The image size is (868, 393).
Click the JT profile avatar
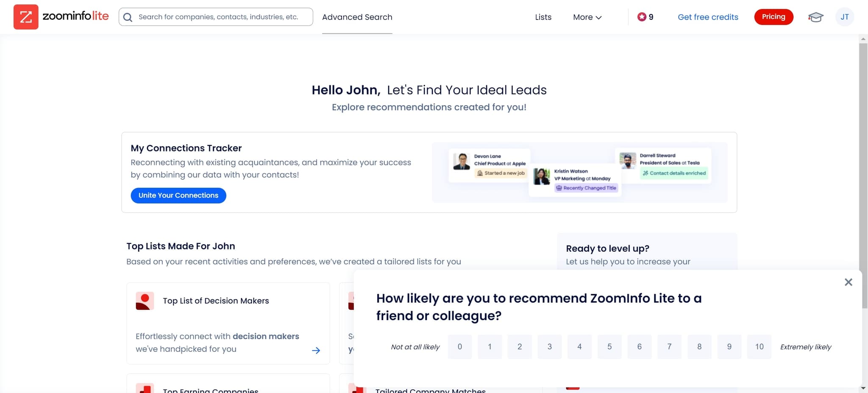(845, 17)
